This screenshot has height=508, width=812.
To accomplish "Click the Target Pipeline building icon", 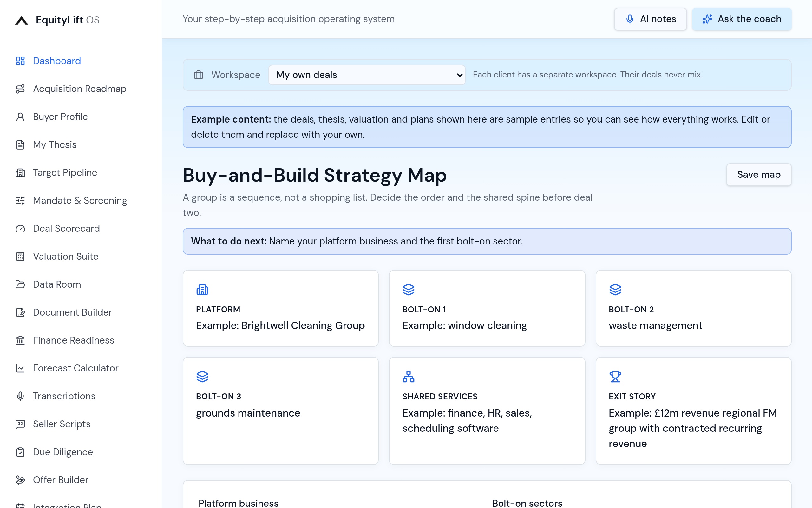I will (20, 173).
